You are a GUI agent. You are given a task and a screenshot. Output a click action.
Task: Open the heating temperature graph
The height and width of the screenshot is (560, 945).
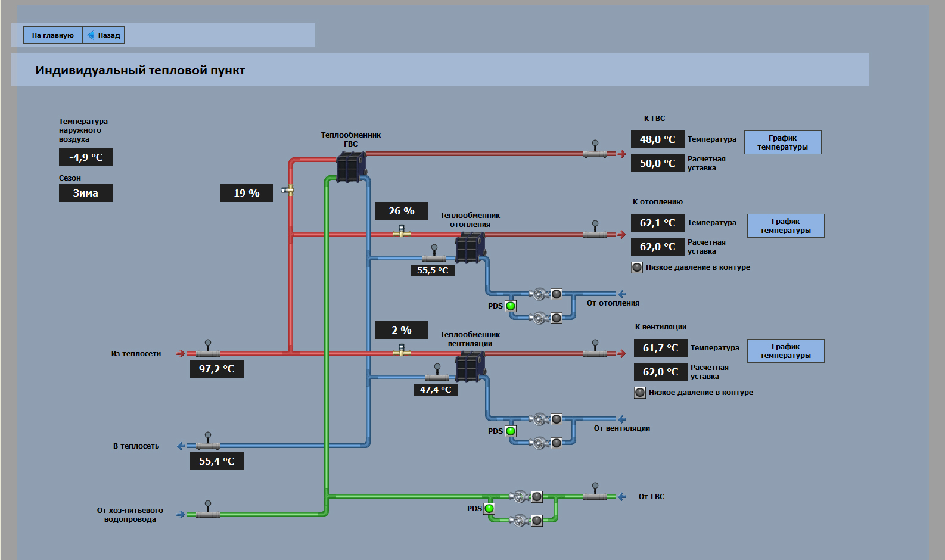point(785,226)
